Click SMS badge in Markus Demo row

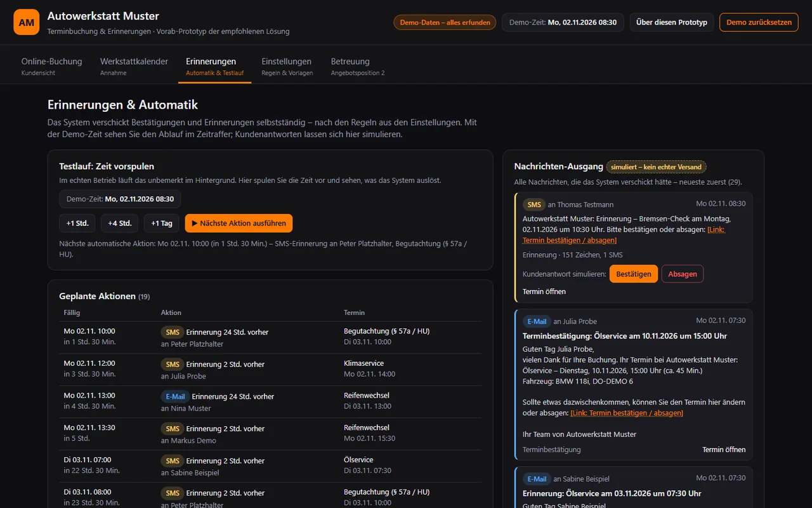point(173,429)
